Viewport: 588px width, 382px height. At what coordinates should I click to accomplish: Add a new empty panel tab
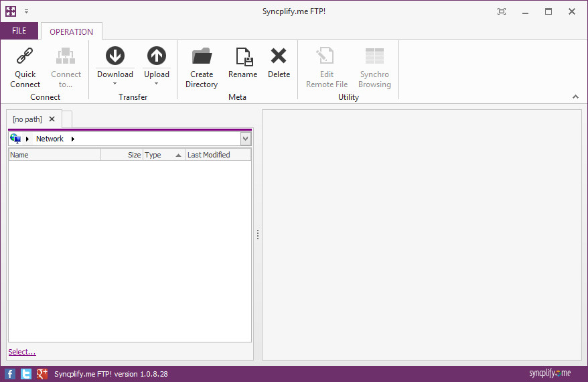[x=67, y=119]
